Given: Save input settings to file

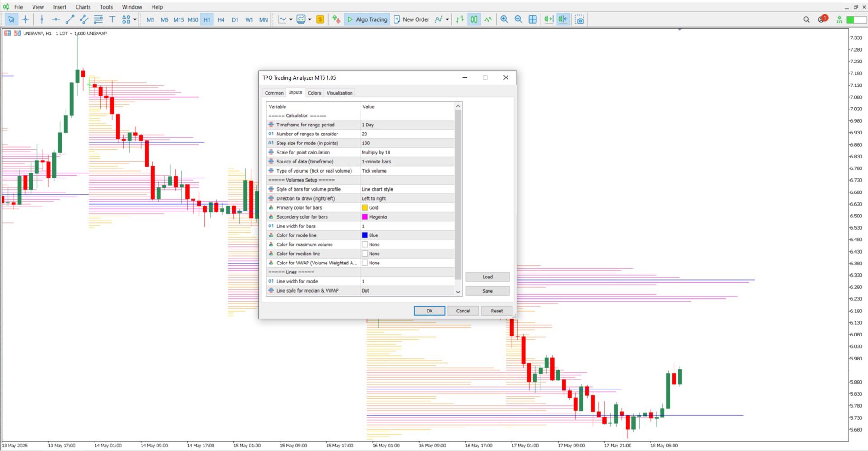Looking at the screenshot, I should [487, 291].
